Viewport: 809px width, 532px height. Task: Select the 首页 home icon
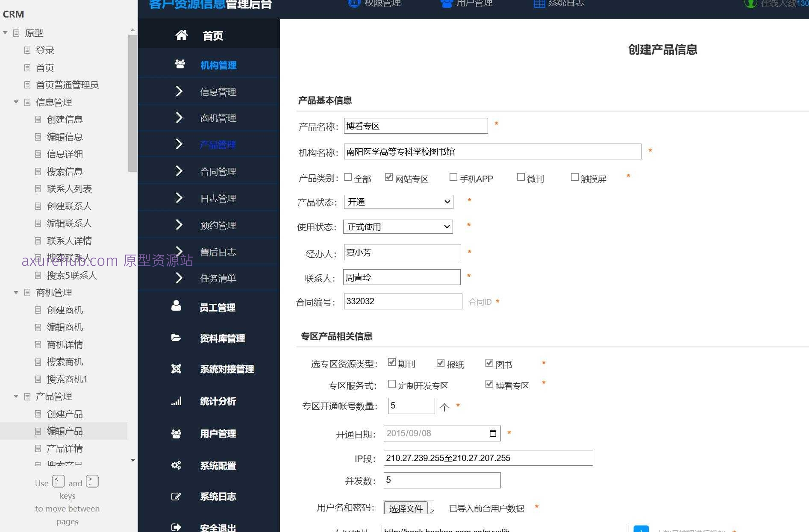click(x=181, y=35)
